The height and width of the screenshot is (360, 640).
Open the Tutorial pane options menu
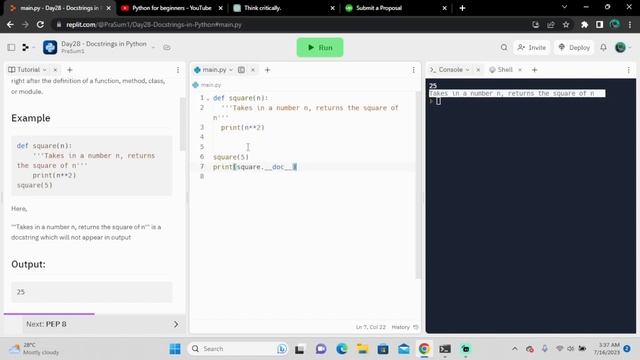[178, 70]
